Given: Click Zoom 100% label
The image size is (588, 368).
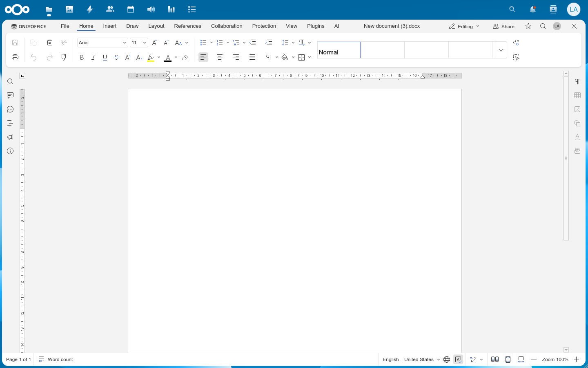Looking at the screenshot, I should pyautogui.click(x=555, y=359).
